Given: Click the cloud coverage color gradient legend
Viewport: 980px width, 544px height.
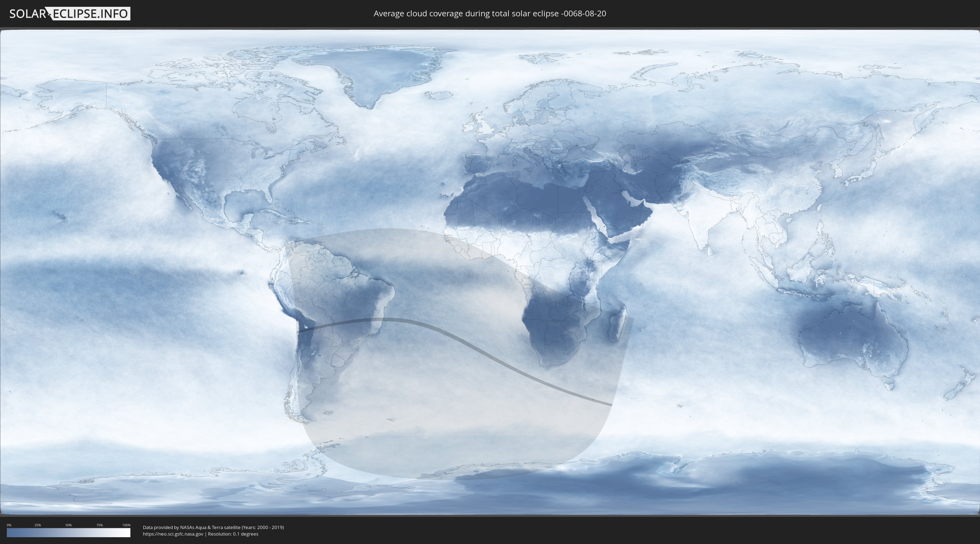Looking at the screenshot, I should click(x=69, y=533).
